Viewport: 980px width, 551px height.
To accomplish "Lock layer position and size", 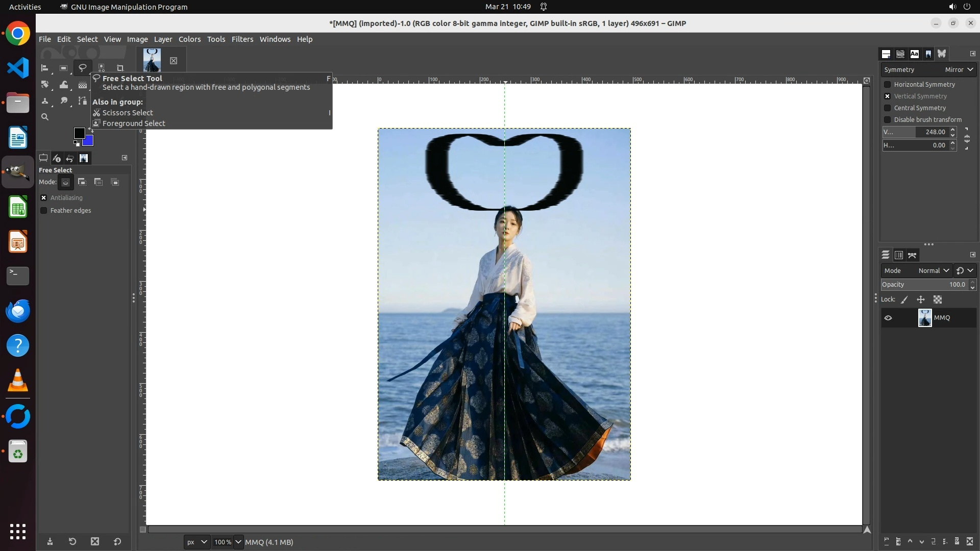I will [921, 299].
